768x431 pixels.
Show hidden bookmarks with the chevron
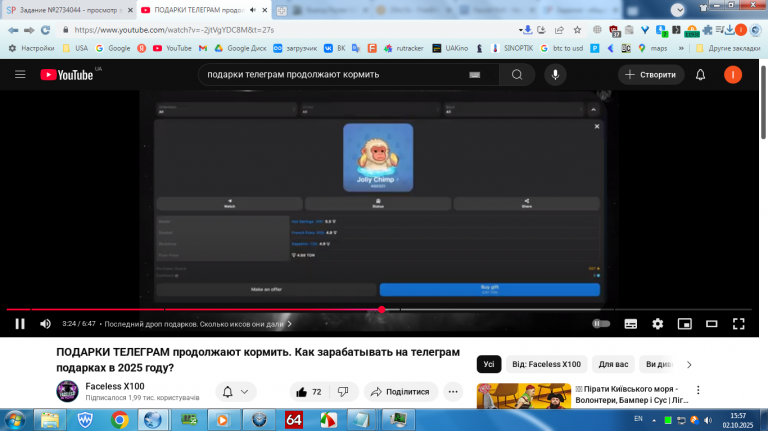point(681,48)
